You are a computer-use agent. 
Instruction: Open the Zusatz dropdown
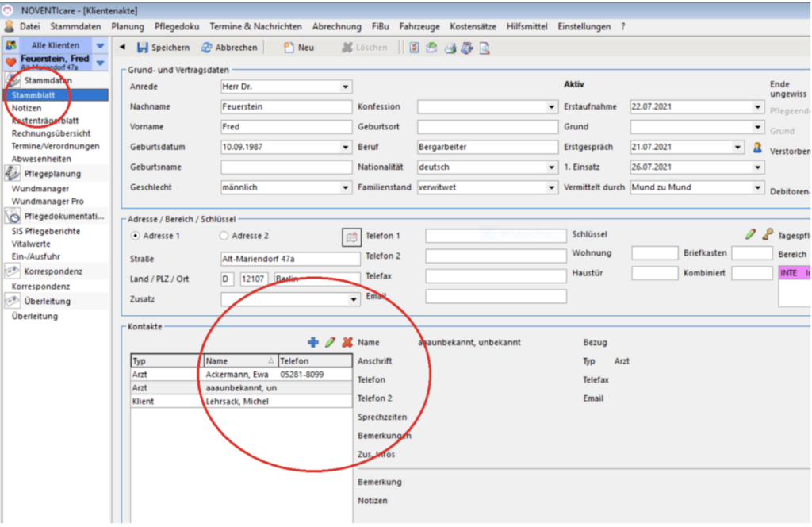[353, 299]
